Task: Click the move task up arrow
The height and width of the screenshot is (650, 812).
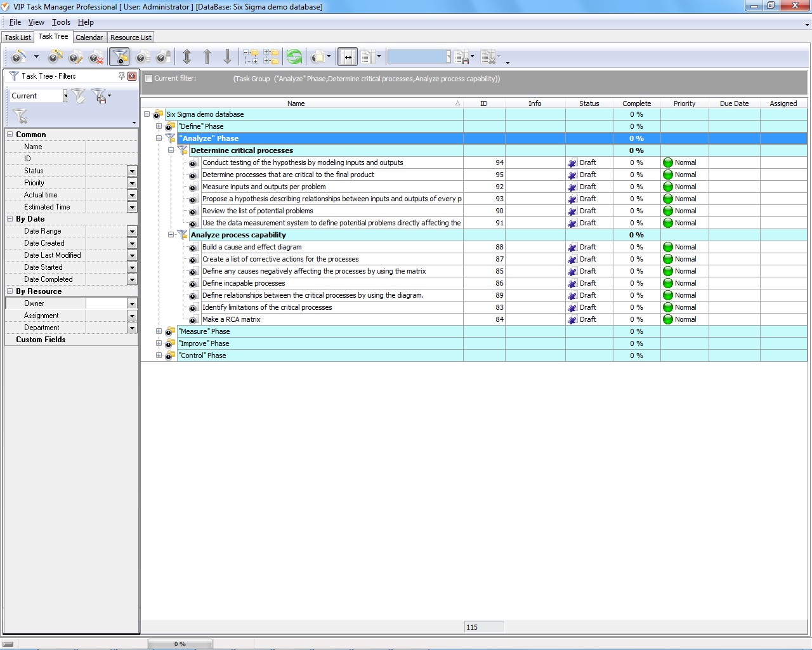Action: [x=207, y=58]
